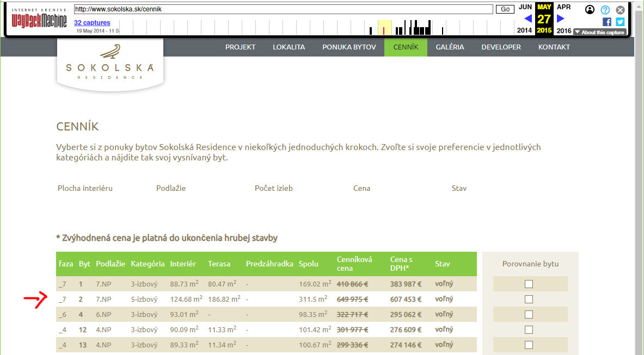The height and width of the screenshot is (355, 644).
Task: Click the Wayback URL input field
Action: (x=283, y=9)
